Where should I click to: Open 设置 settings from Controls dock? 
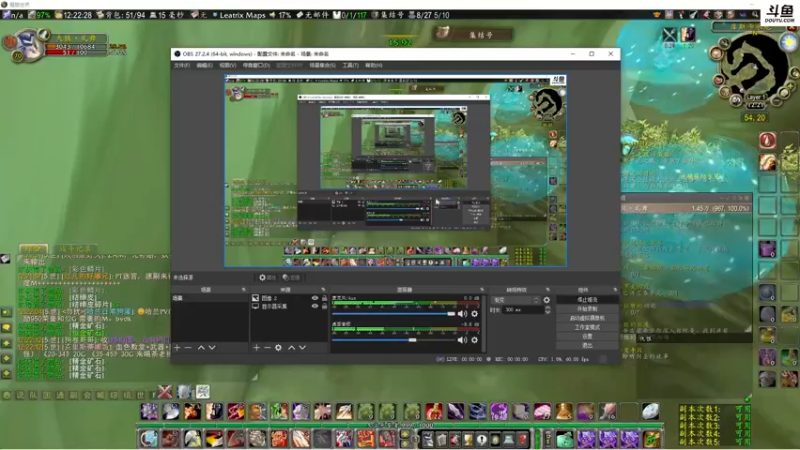click(587, 336)
